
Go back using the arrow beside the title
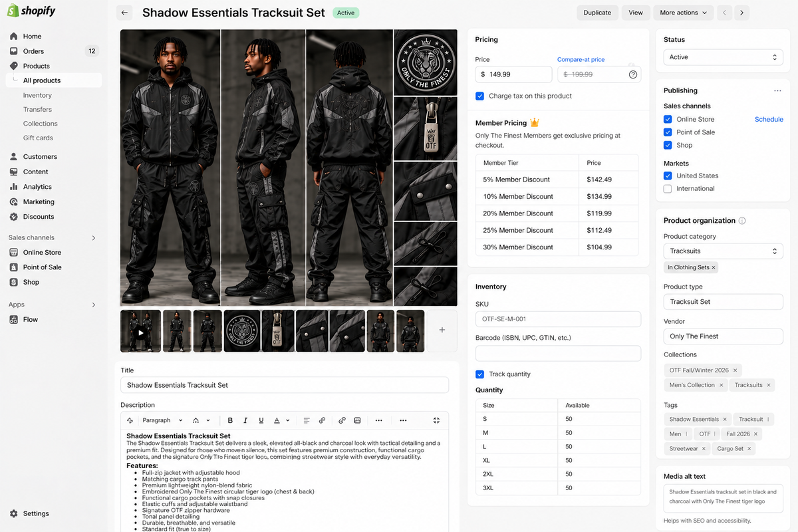pyautogui.click(x=124, y=13)
